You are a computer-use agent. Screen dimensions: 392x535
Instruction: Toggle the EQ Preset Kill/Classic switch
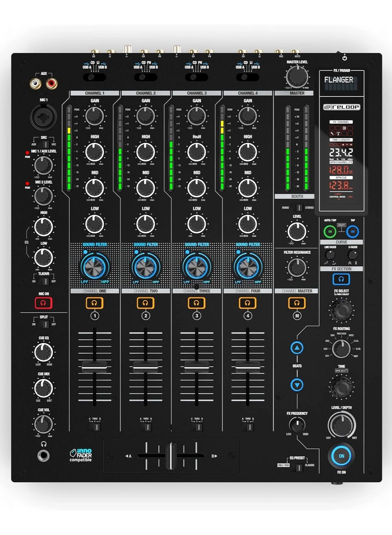[298, 467]
